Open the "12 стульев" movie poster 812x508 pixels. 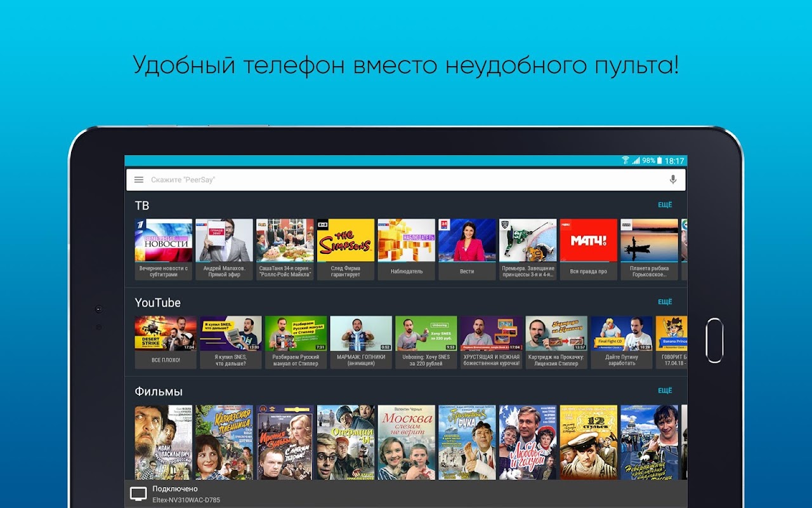[589, 443]
